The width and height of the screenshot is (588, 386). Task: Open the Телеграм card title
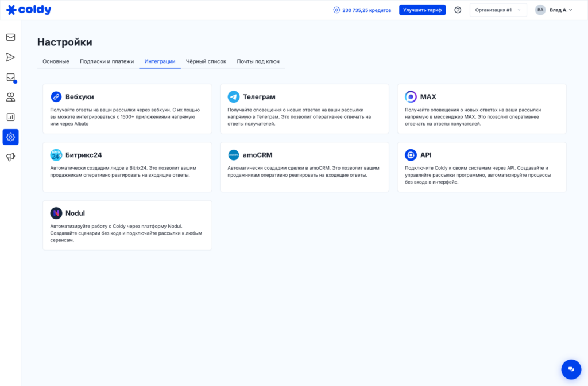[259, 97]
